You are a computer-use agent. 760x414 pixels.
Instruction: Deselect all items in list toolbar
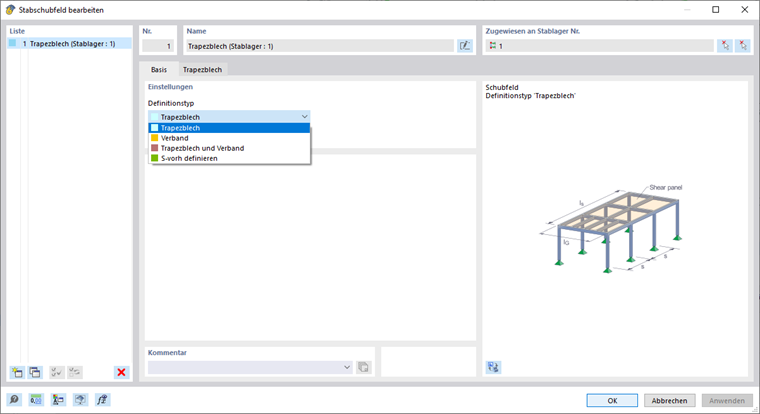click(x=75, y=372)
